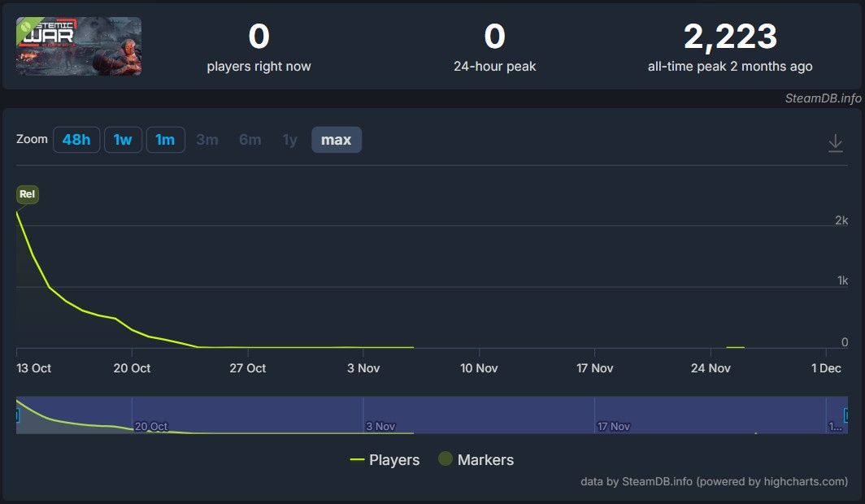Click the all-time peak 2 months ago label
This screenshot has height=504, width=865.
click(730, 66)
